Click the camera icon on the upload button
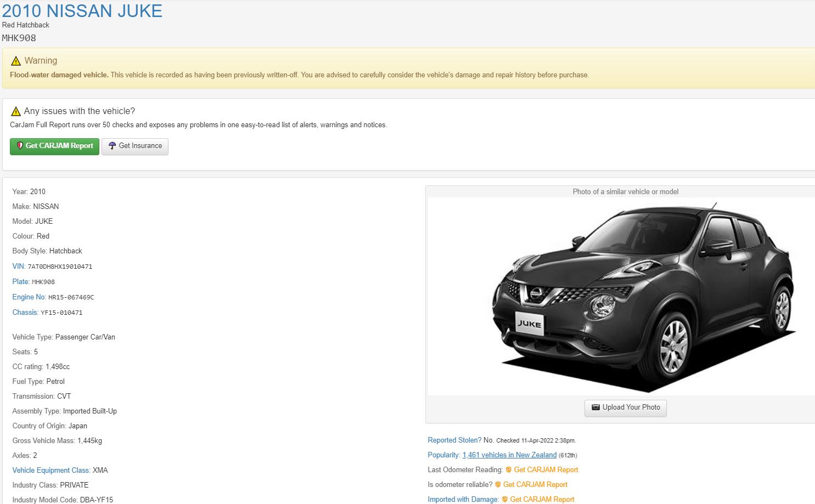815x504 pixels. click(x=595, y=407)
